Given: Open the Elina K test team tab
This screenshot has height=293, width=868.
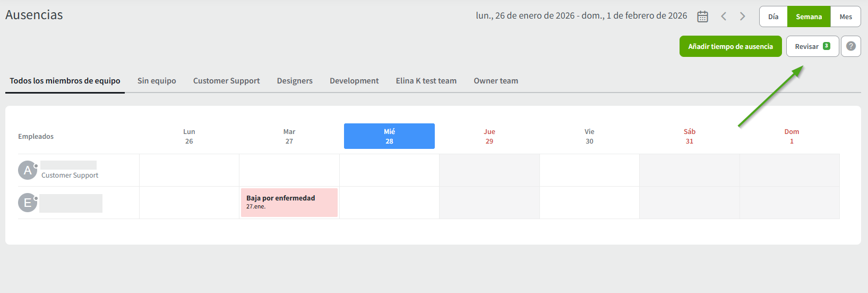Looking at the screenshot, I should click(x=426, y=81).
